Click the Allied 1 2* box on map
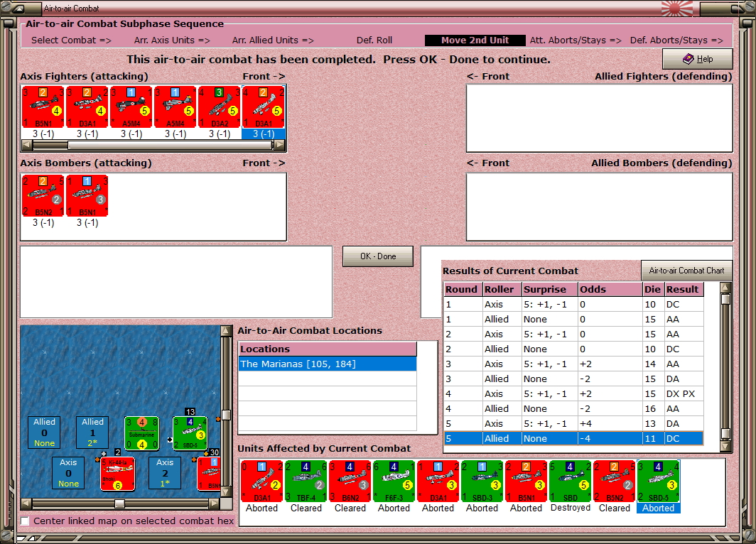756x544 pixels. click(x=92, y=433)
